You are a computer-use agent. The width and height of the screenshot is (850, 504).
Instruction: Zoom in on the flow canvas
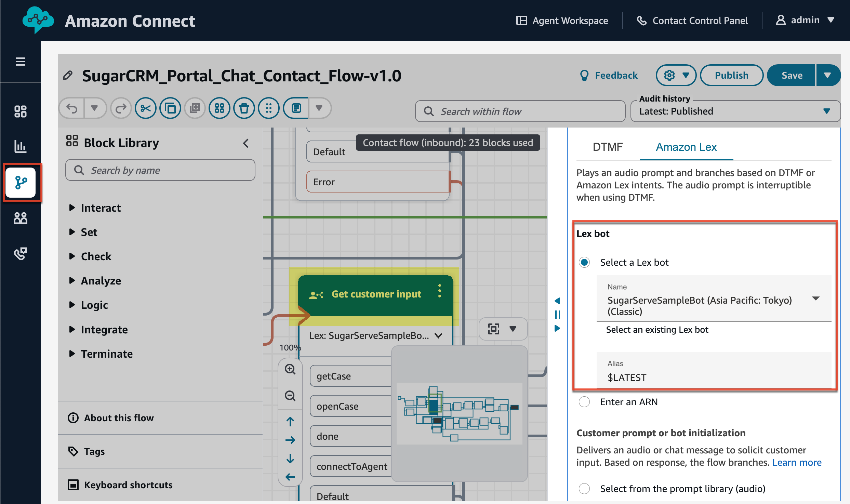(290, 369)
